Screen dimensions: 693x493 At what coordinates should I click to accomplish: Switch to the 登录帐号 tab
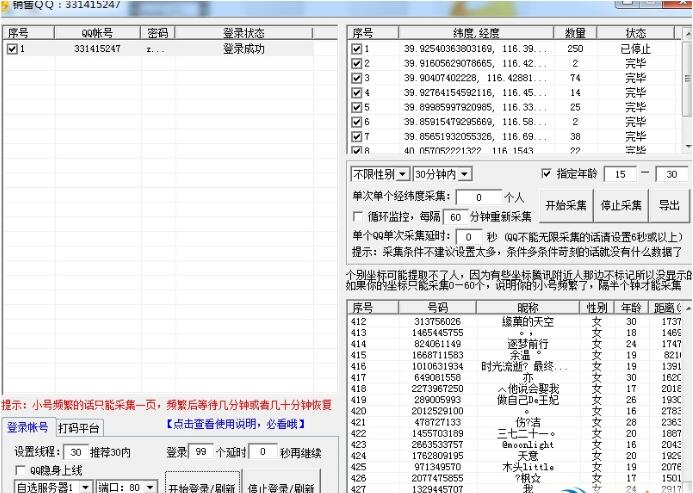pyautogui.click(x=28, y=428)
